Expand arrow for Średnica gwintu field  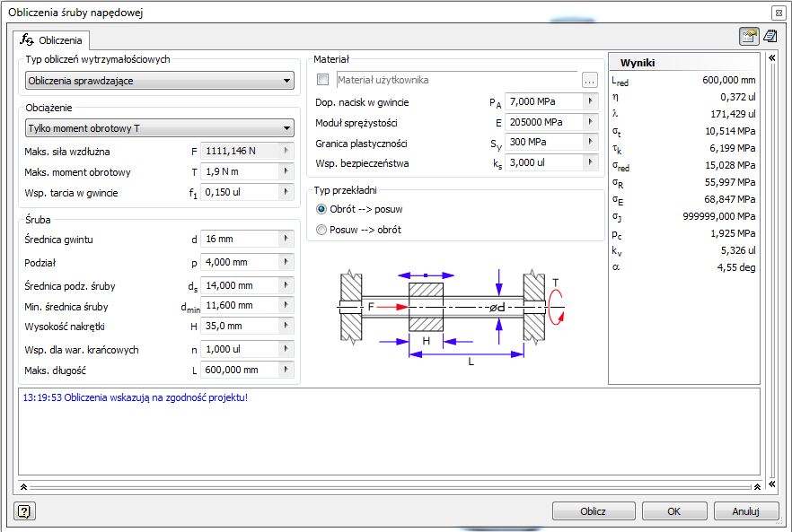[x=286, y=239]
